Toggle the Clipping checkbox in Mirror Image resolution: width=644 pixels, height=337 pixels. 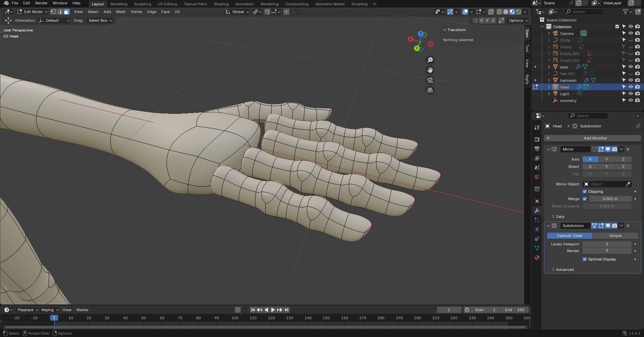tap(585, 191)
